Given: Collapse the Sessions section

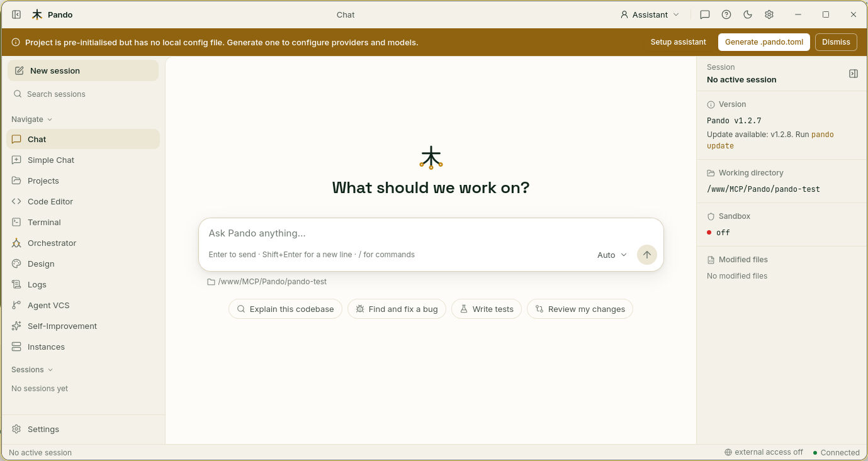Looking at the screenshot, I should pyautogui.click(x=32, y=370).
